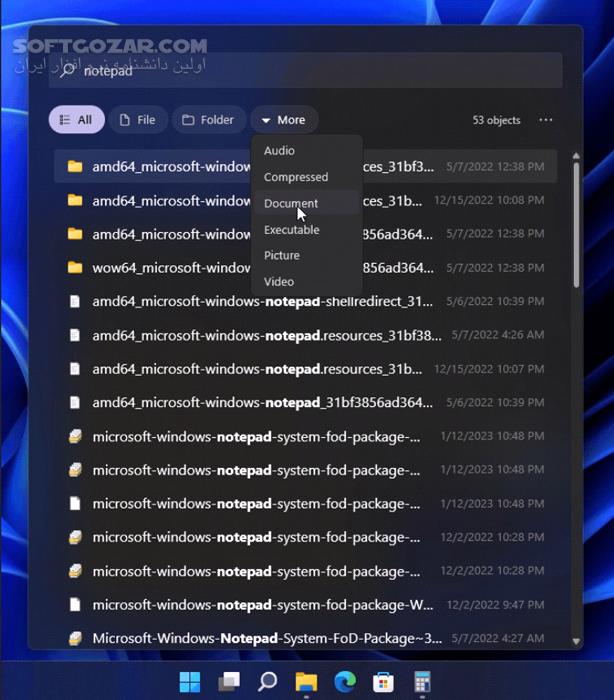Click the scrollbar up arrow
Viewport: 614px width, 700px height.
click(x=576, y=156)
